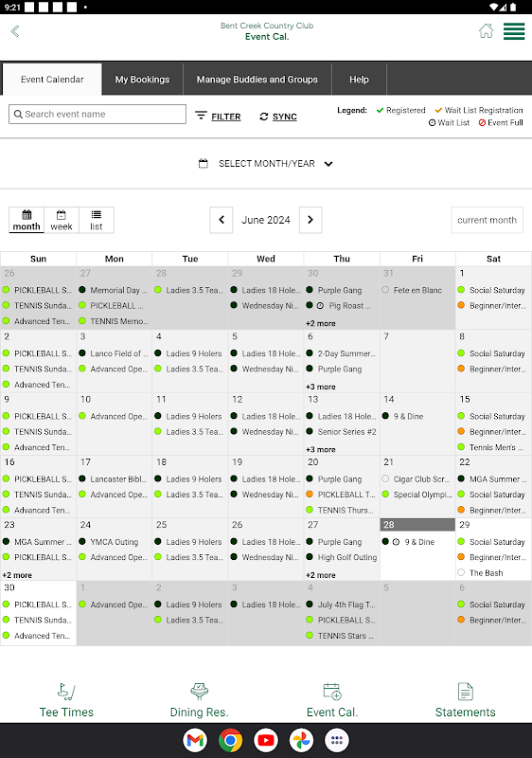Expand +2 more on Sunday June 23

[17, 575]
